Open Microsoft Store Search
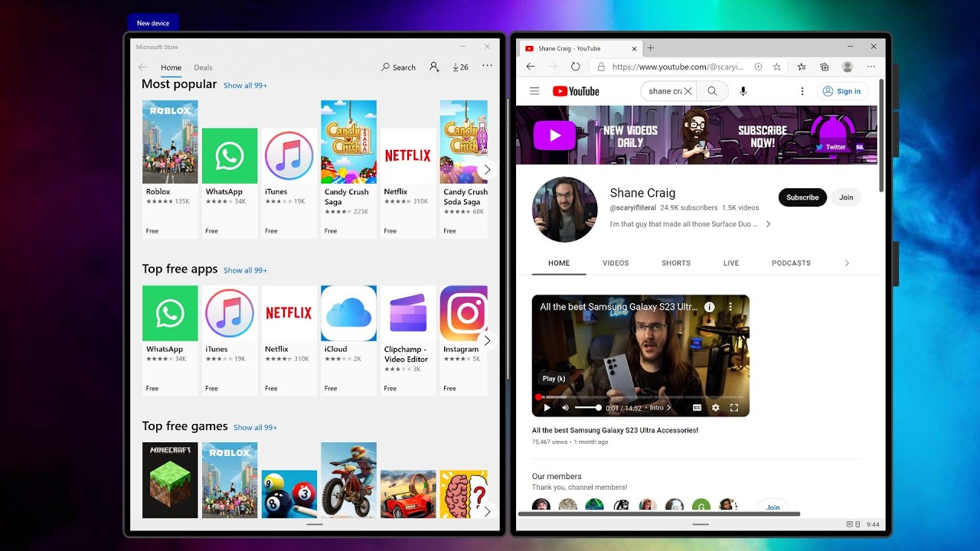980x551 pixels. (x=398, y=67)
